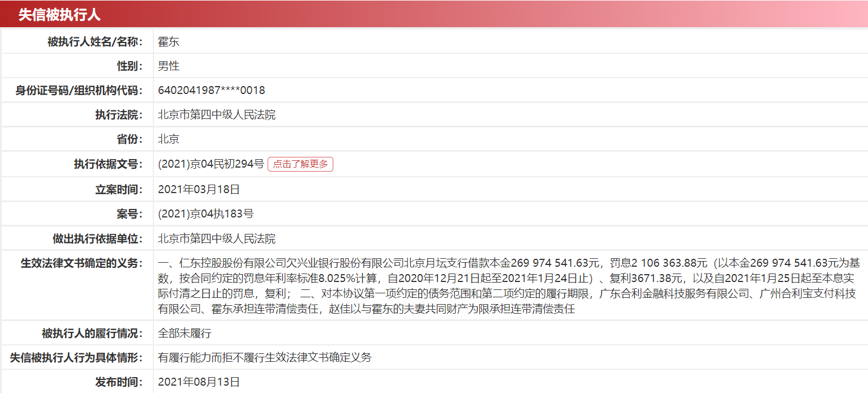This screenshot has width=868, height=393.
Task: Click the gender value 男性
Action: [x=169, y=66]
